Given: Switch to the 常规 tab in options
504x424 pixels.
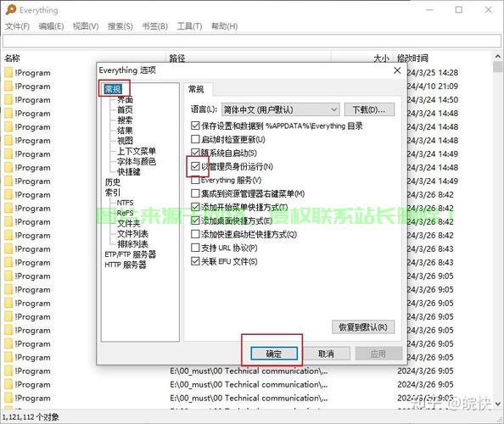Looking at the screenshot, I should tap(196, 89).
